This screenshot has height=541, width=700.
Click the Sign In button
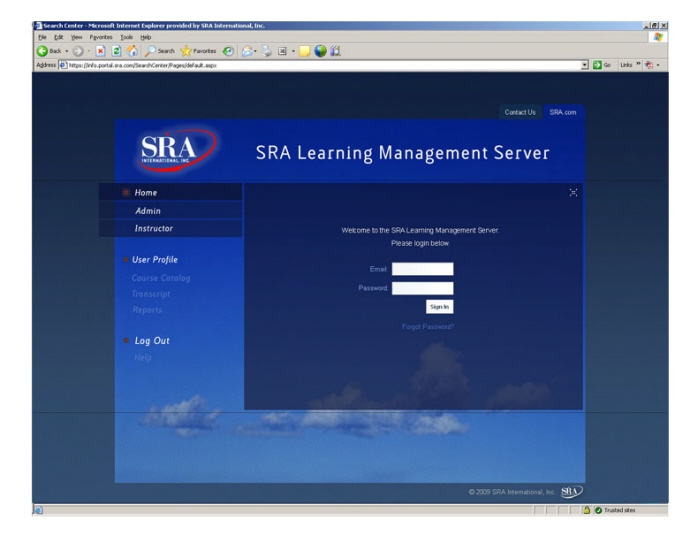click(439, 307)
